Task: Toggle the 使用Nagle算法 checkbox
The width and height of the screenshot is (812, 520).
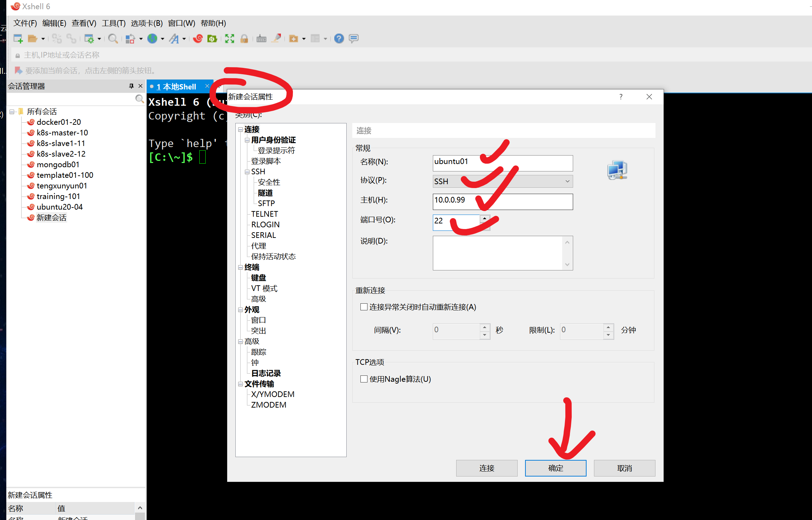Action: (x=364, y=379)
